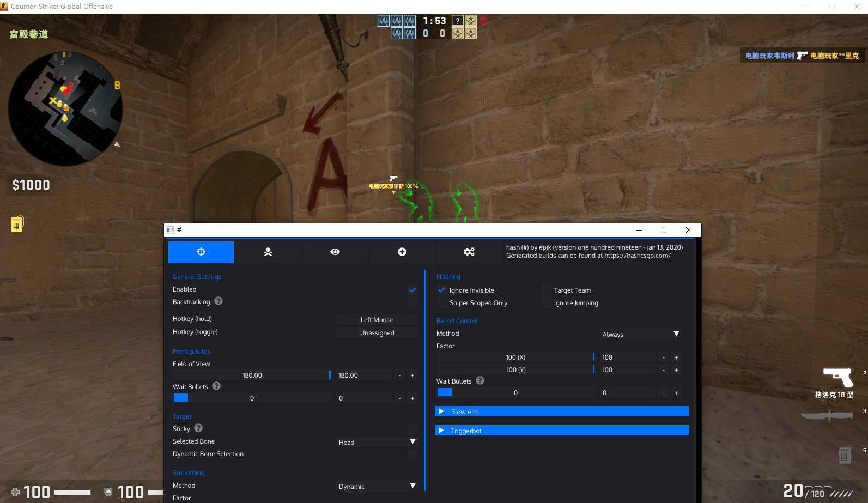Image resolution: width=868 pixels, height=503 pixels.
Task: Expand the Slow Aim section
Action: 562,411
